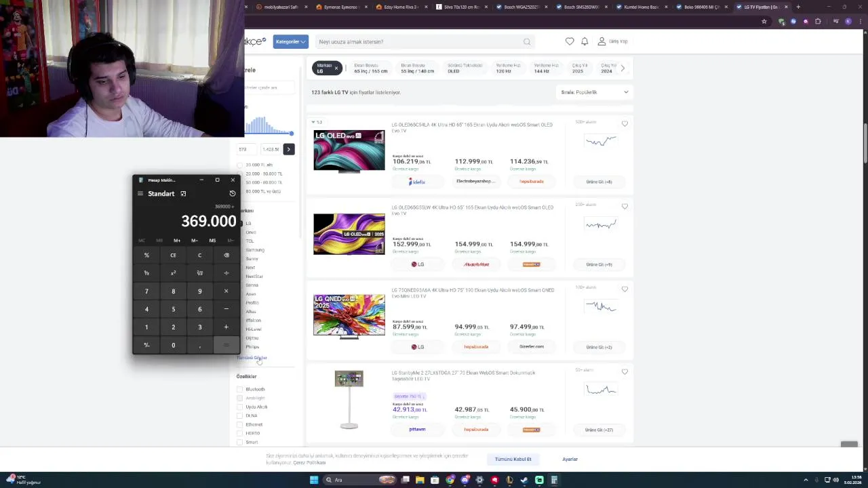868x488 pixels.
Task: Click the x-squared key on calculator
Action: click(x=173, y=273)
